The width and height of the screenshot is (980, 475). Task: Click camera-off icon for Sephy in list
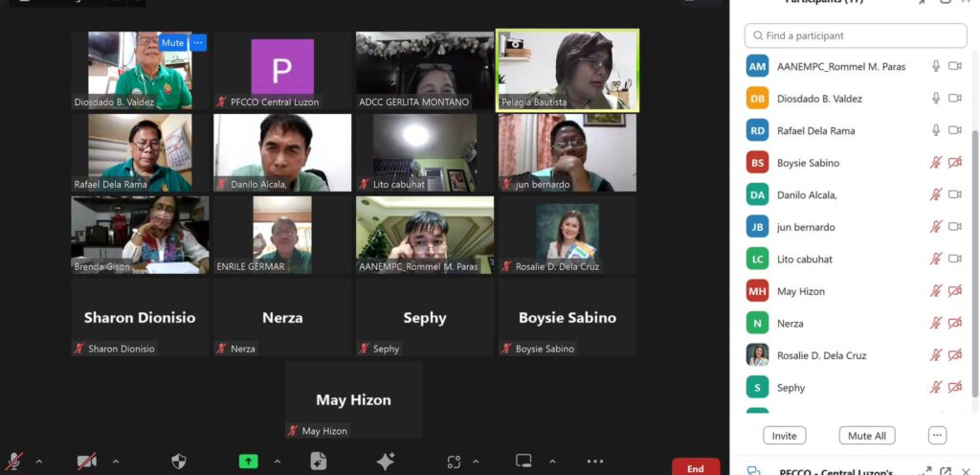955,387
